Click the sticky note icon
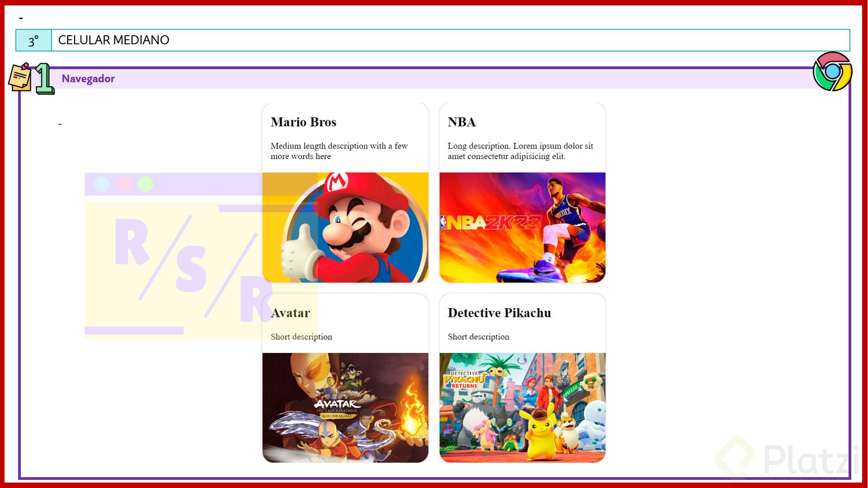 (20, 77)
